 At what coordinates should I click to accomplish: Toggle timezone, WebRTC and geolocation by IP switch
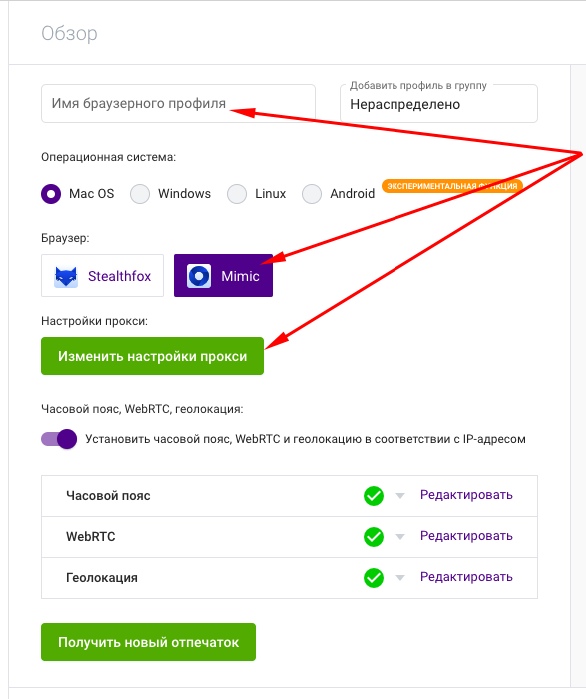click(x=59, y=439)
